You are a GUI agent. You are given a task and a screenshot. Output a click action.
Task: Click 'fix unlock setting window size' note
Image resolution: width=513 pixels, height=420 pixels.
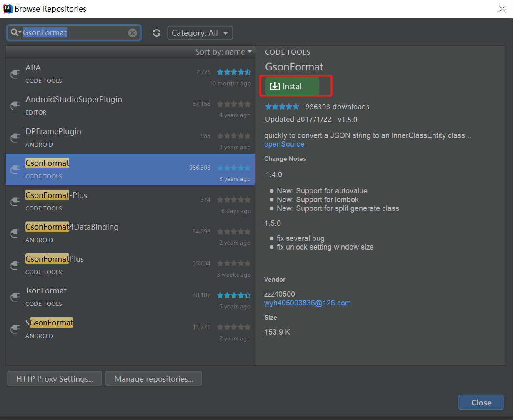pyautogui.click(x=325, y=247)
